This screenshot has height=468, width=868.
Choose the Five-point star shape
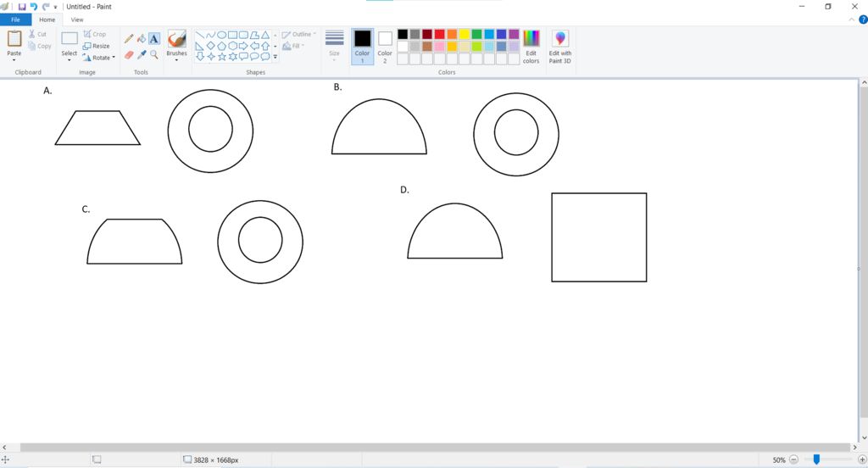tap(221, 57)
